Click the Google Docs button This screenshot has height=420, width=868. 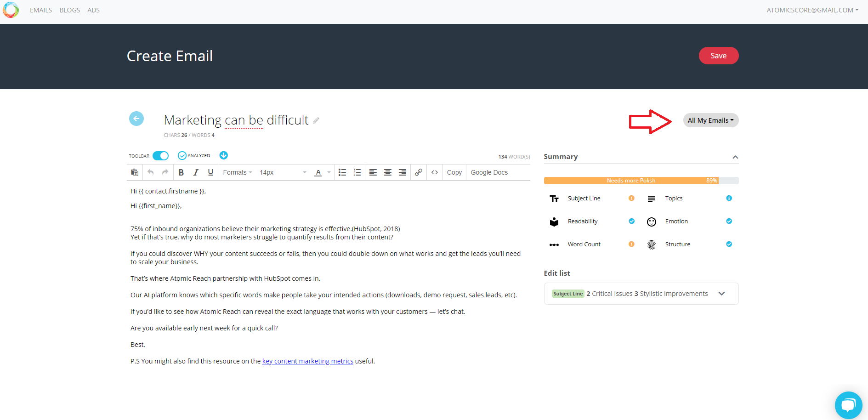click(489, 172)
